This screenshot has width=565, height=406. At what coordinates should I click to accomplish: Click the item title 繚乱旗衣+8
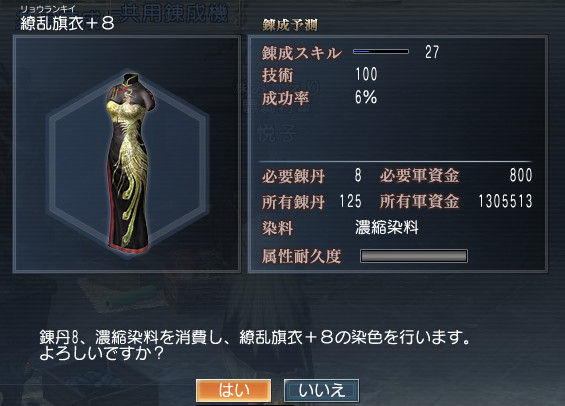tap(67, 23)
